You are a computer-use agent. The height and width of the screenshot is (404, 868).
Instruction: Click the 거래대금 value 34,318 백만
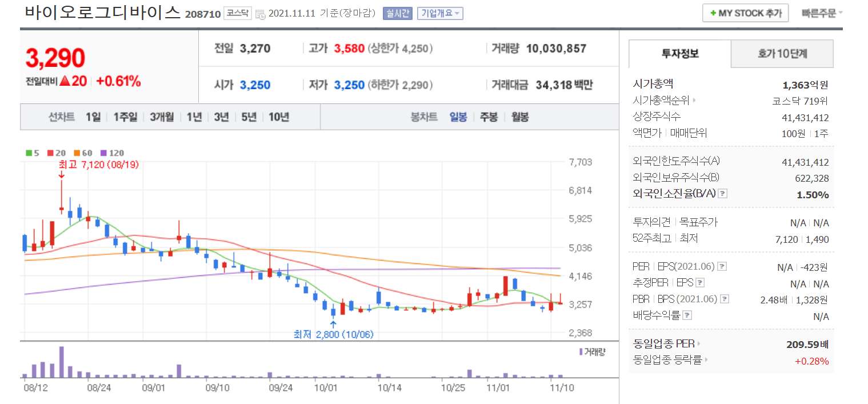pos(564,85)
